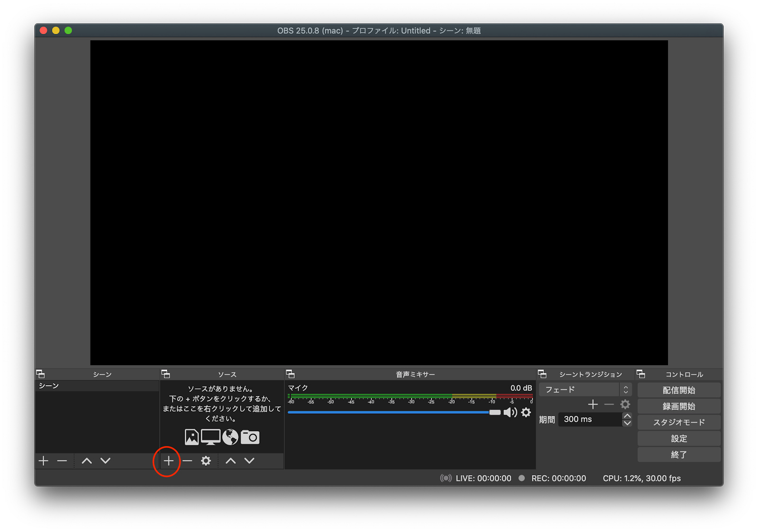The width and height of the screenshot is (758, 532).
Task: Click the REC status dot indicator
Action: [522, 478]
